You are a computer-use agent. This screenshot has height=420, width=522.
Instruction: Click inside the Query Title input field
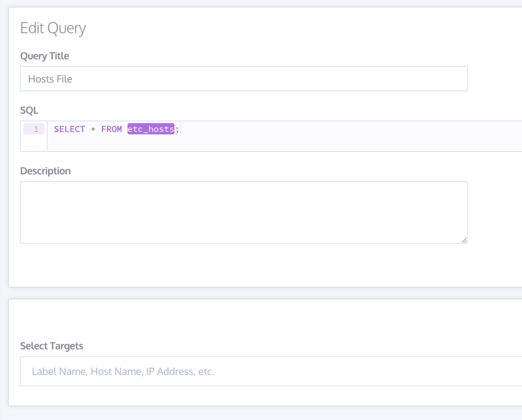[x=244, y=79]
